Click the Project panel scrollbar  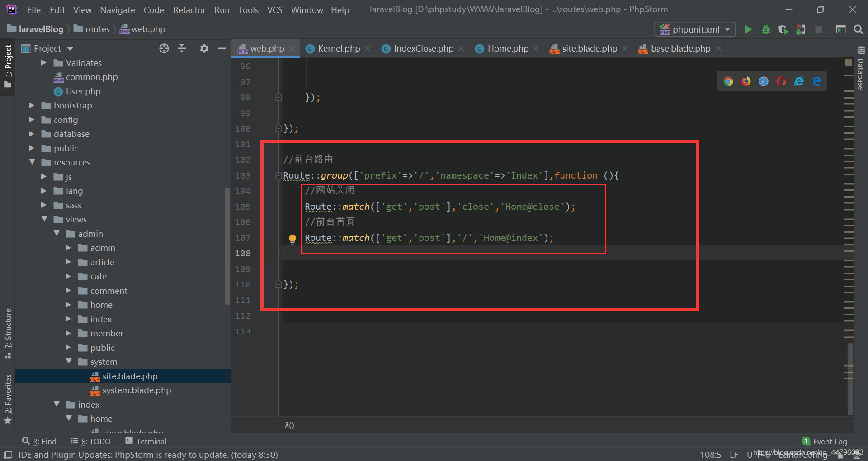pos(227,246)
